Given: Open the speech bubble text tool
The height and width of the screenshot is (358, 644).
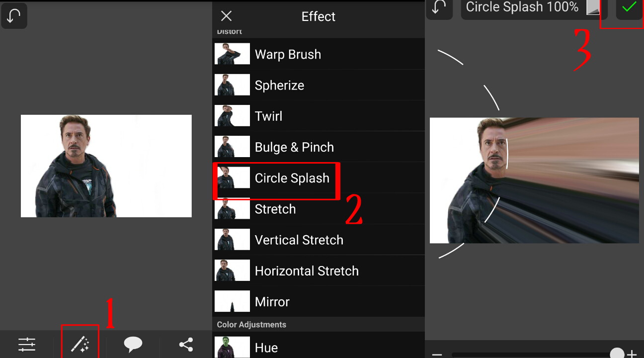Looking at the screenshot, I should [x=133, y=344].
